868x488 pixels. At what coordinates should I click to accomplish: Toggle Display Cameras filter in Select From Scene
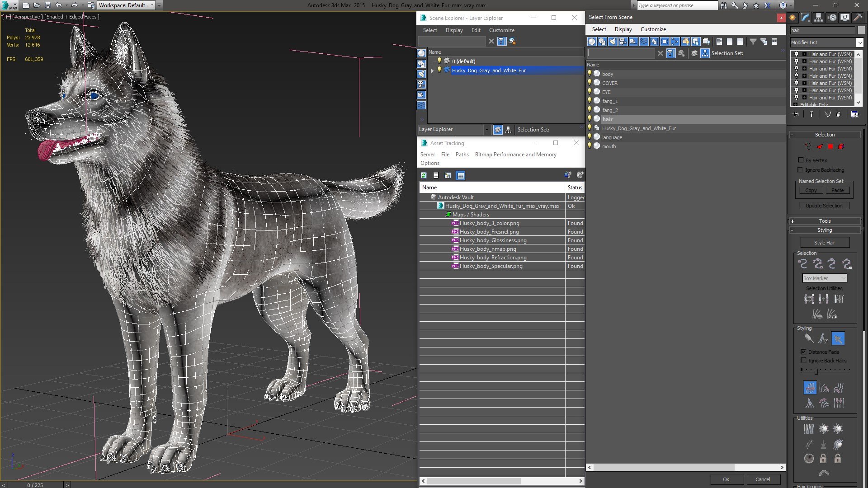[x=623, y=42]
